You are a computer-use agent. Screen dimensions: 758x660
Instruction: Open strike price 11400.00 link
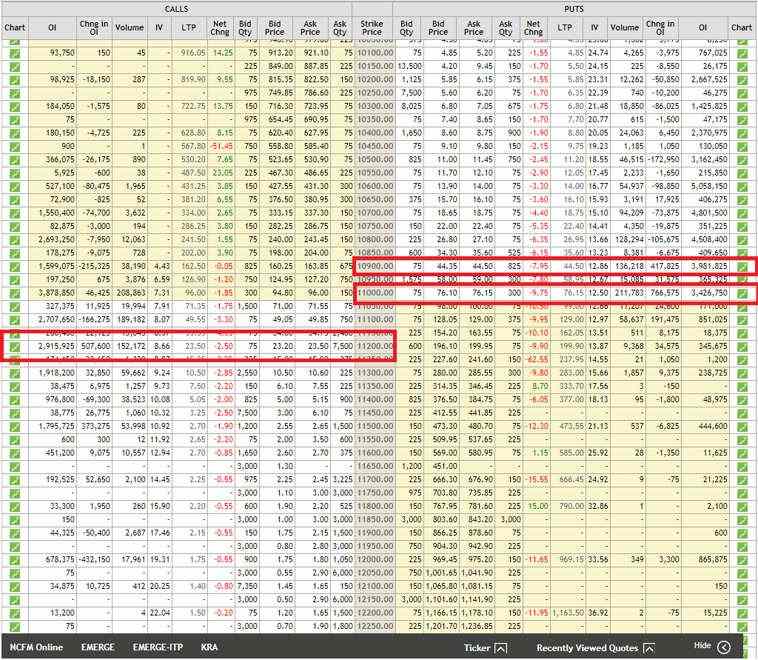click(375, 399)
